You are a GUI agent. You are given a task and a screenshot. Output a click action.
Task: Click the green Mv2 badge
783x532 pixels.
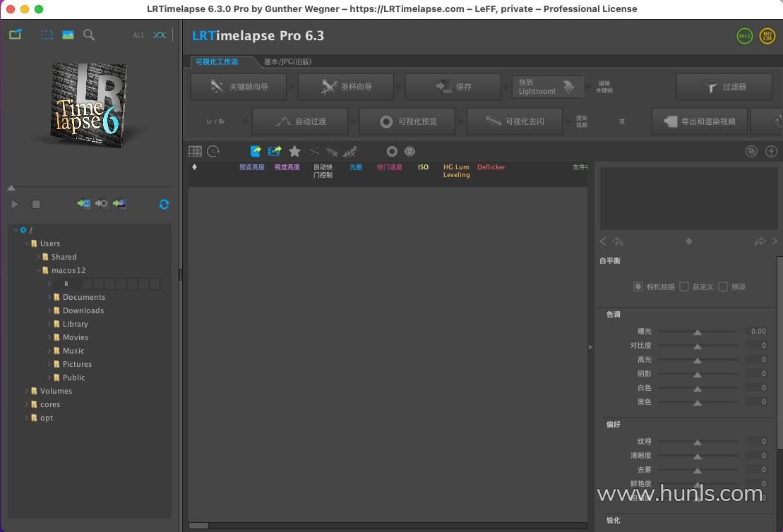(x=745, y=36)
